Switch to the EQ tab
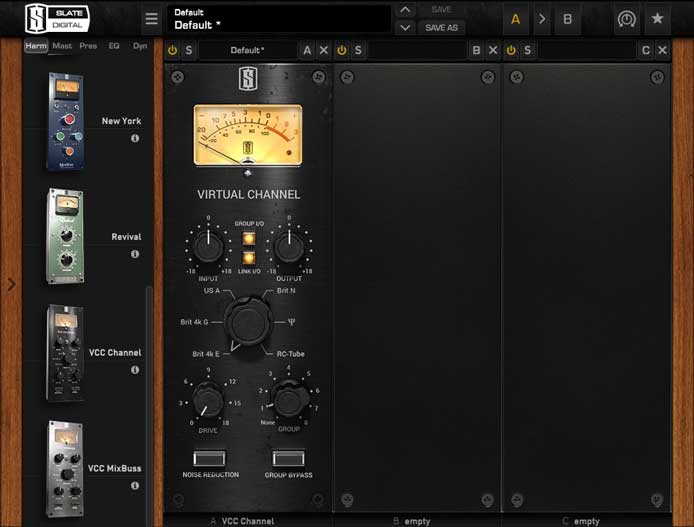Image resolution: width=694 pixels, height=527 pixels. coord(114,46)
